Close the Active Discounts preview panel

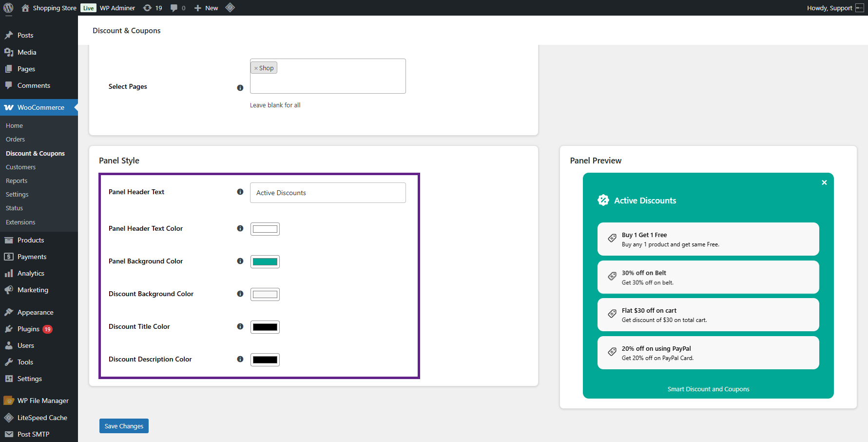pos(824,182)
